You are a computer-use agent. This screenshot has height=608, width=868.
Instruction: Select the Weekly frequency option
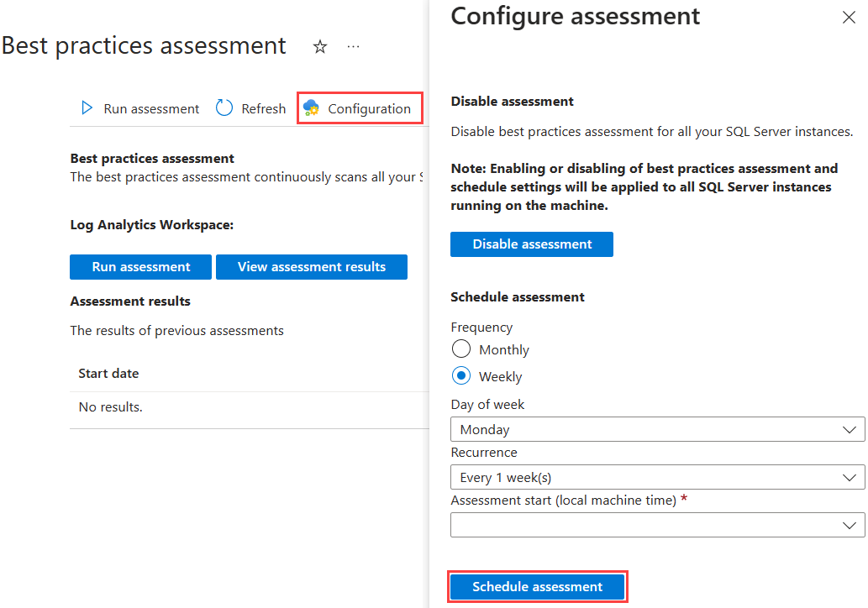(461, 375)
